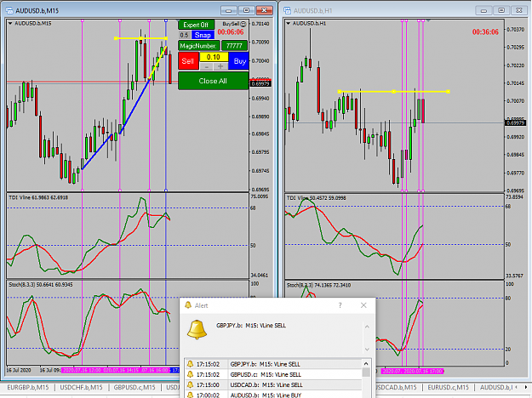The height and width of the screenshot is (398, 532).
Task: Switch to the GBPUSD.c,M15 chart tab
Action: [x=134, y=387]
